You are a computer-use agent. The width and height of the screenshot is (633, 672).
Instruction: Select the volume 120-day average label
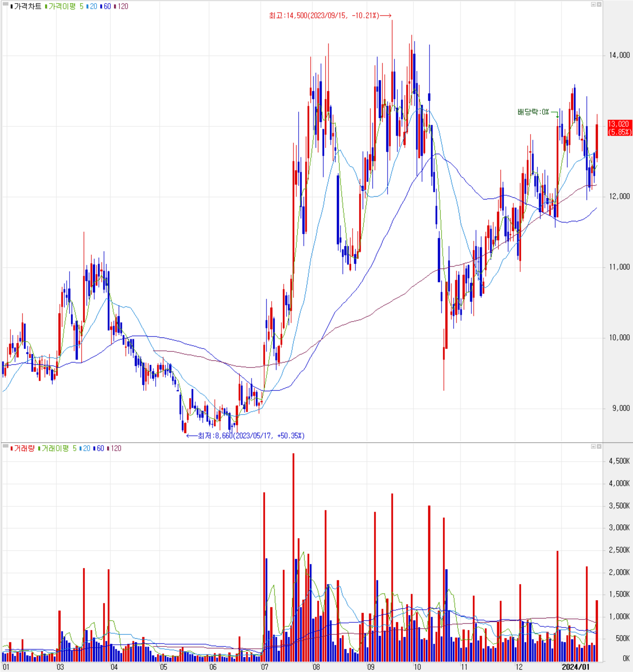pyautogui.click(x=116, y=448)
